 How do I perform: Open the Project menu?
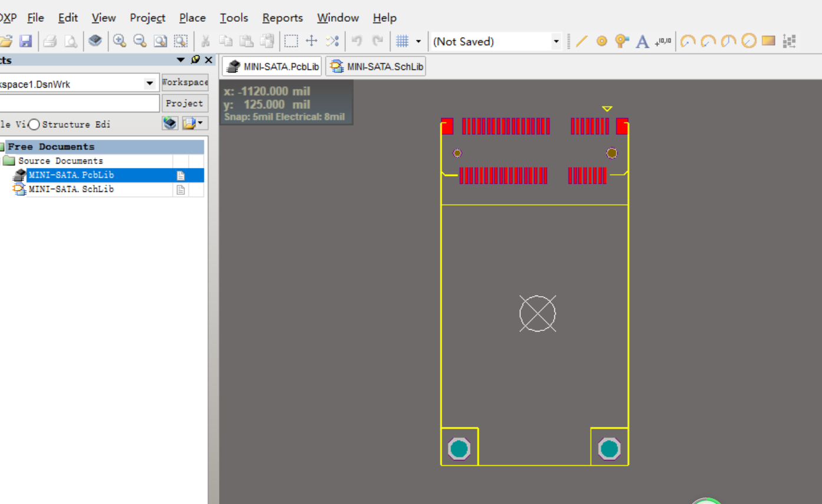147,18
